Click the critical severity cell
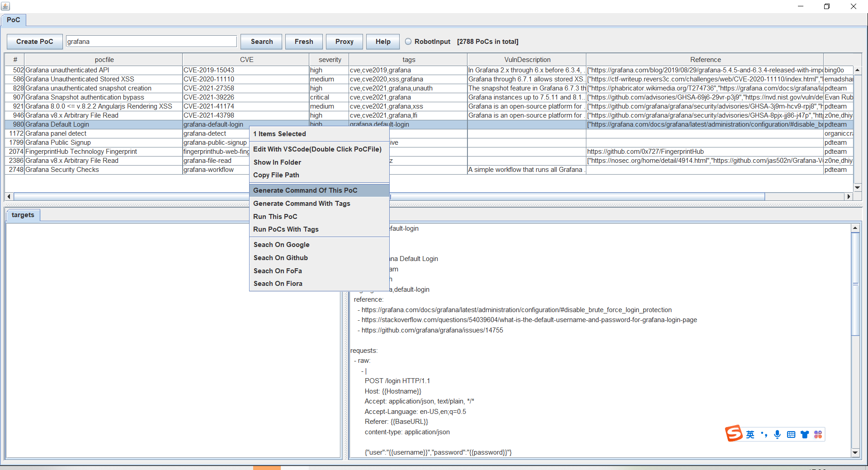This screenshot has height=470, width=868. pyautogui.click(x=329, y=97)
